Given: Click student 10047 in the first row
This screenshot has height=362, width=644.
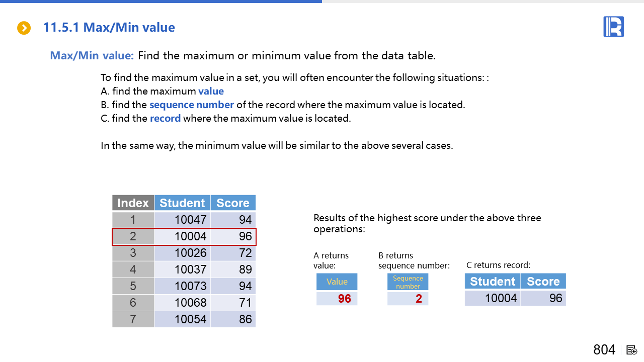Looking at the screenshot, I should pyautogui.click(x=190, y=220).
